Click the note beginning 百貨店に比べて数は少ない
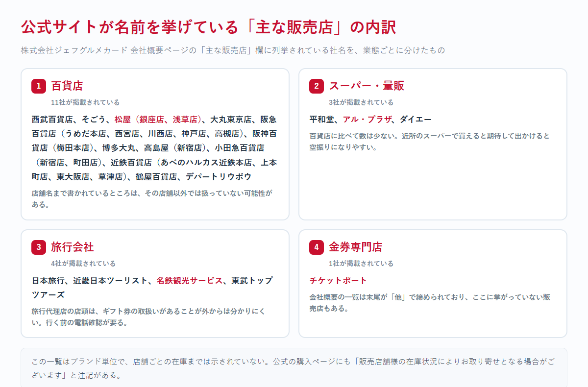Screen dimensions: 588x387 [x=430, y=141]
